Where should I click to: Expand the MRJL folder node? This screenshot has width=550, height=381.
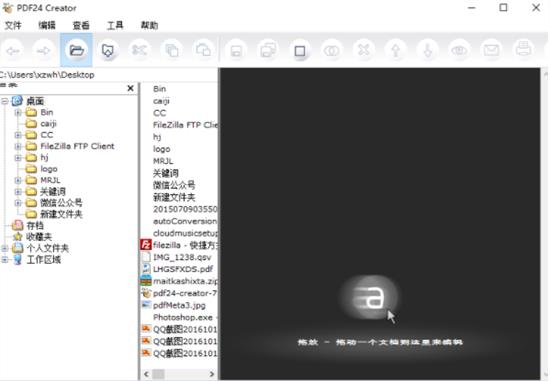[x=18, y=180]
